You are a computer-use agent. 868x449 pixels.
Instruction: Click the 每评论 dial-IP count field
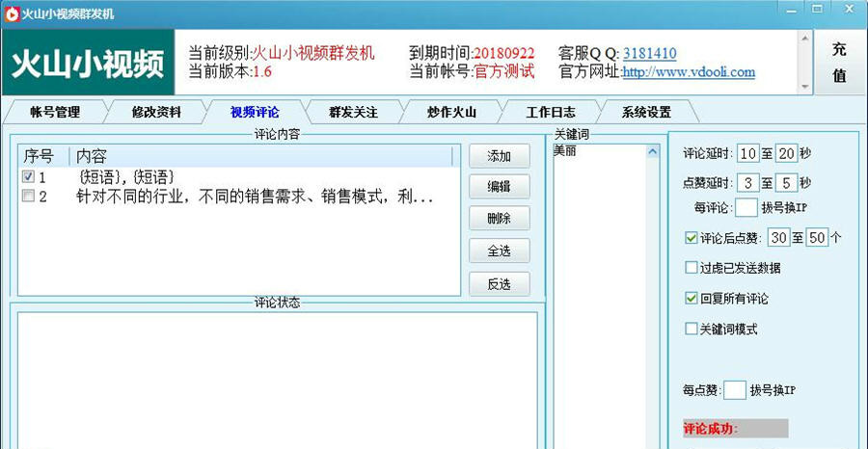746,208
